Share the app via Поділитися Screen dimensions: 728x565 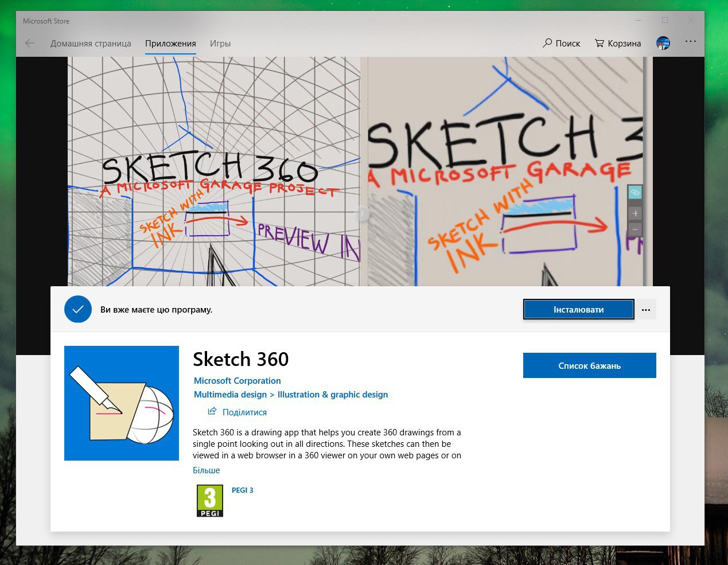click(x=237, y=412)
